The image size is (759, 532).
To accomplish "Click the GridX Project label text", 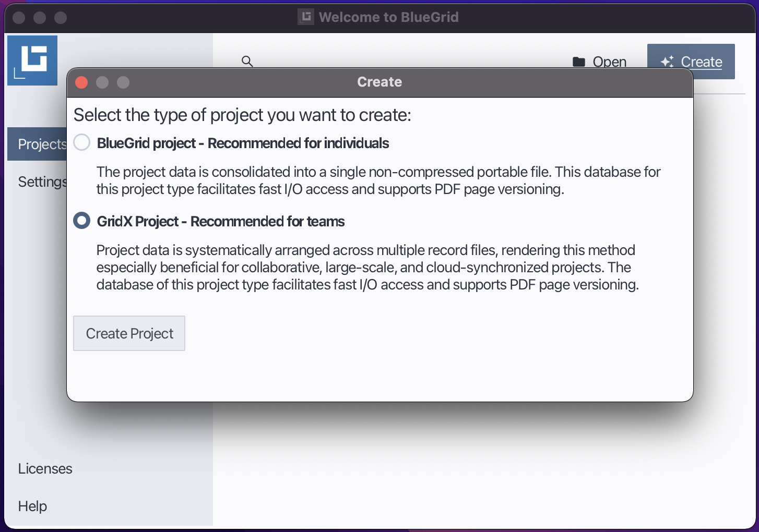I will pos(220,221).
